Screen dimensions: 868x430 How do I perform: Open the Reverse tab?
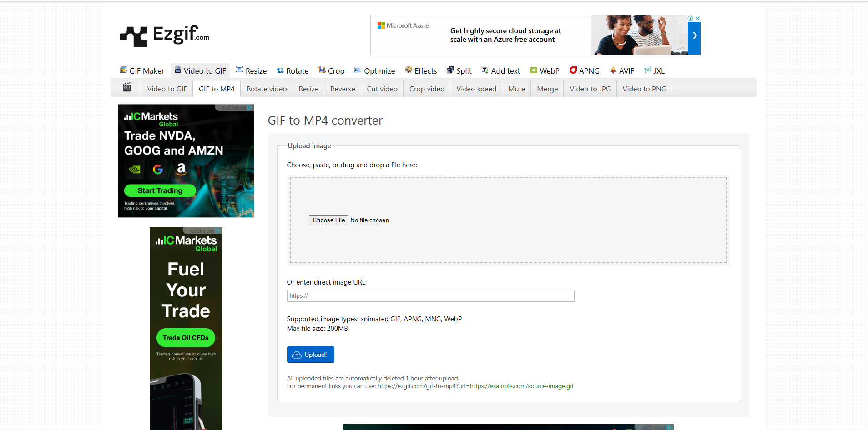(x=343, y=89)
